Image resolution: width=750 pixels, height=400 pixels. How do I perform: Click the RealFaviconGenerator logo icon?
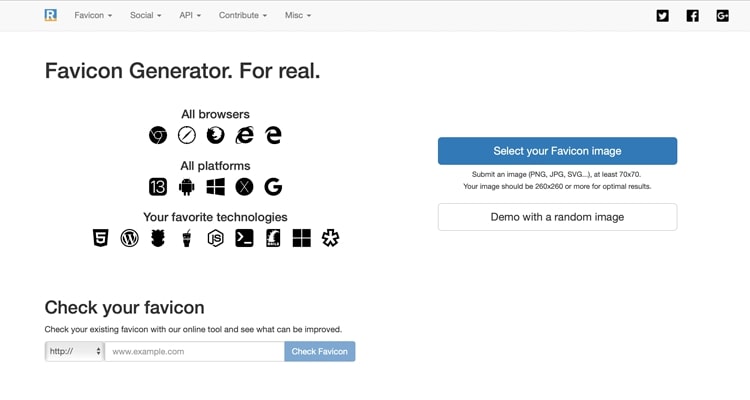51,15
